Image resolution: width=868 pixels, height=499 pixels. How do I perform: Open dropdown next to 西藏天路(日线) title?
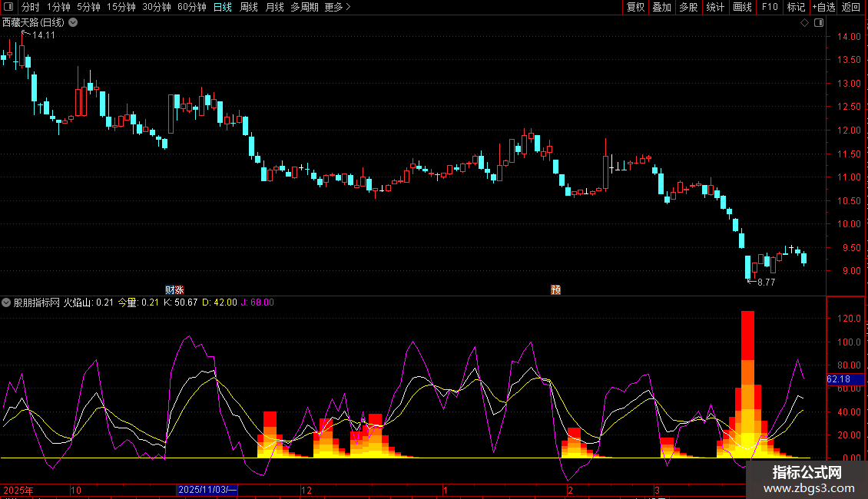coord(73,23)
